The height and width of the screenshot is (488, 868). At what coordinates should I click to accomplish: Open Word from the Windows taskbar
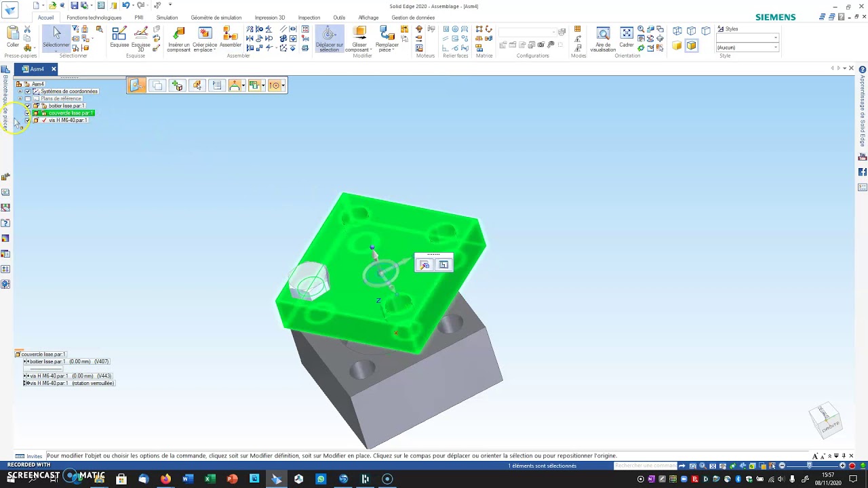pos(188,479)
